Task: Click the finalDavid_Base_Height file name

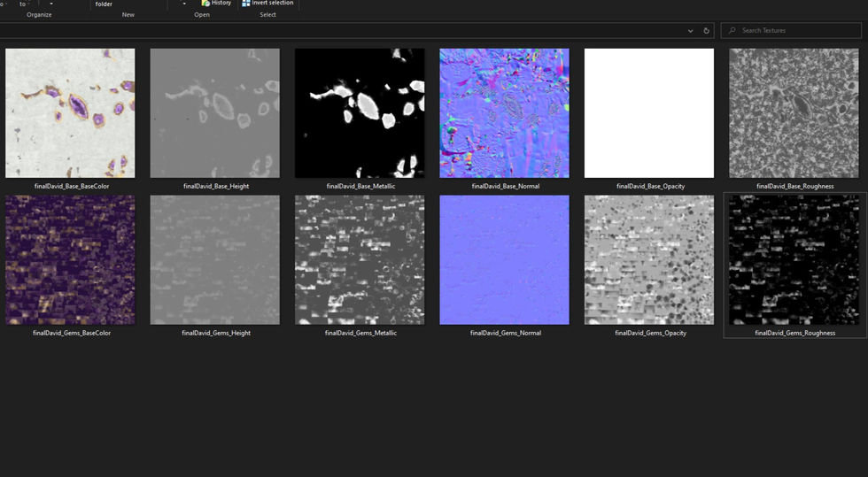Action: pyautogui.click(x=216, y=187)
